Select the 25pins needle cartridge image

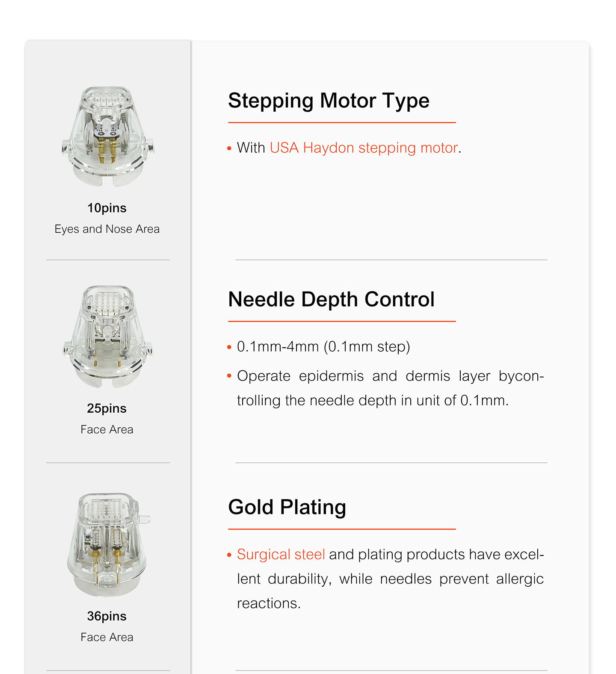click(x=108, y=337)
